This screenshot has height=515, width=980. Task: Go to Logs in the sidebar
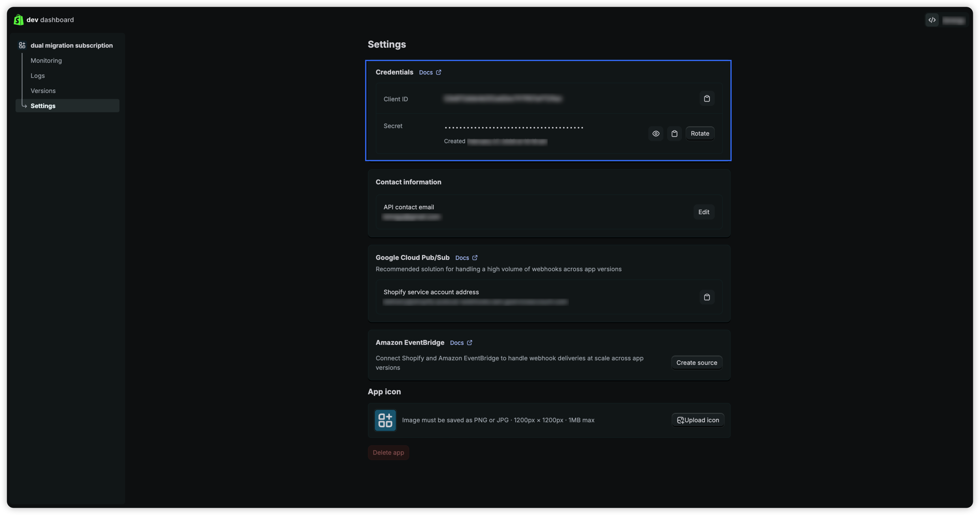(x=38, y=76)
